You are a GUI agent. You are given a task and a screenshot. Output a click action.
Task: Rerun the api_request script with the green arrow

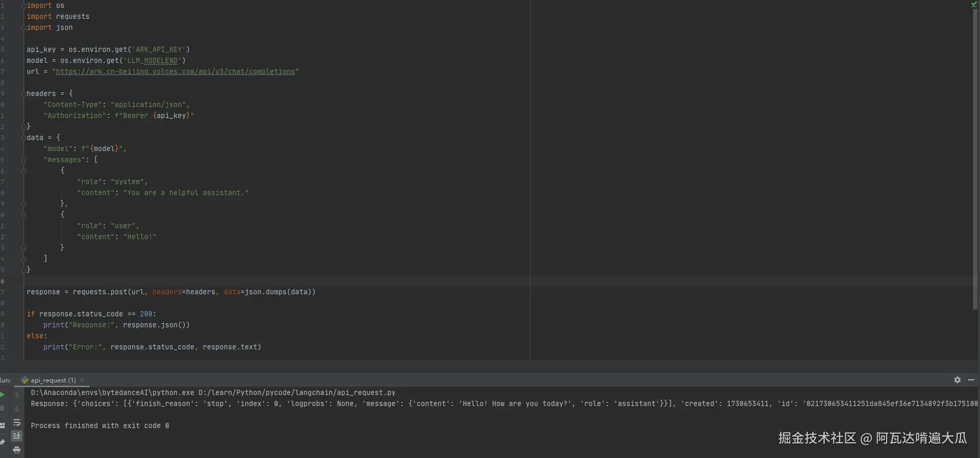pyautogui.click(x=2, y=395)
